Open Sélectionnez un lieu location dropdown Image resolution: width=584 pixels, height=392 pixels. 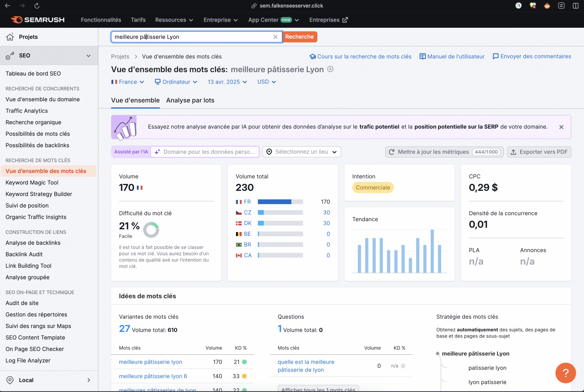(x=302, y=152)
